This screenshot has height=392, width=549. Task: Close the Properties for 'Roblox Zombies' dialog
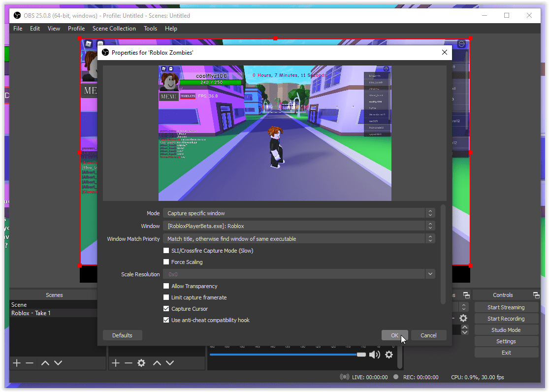444,52
